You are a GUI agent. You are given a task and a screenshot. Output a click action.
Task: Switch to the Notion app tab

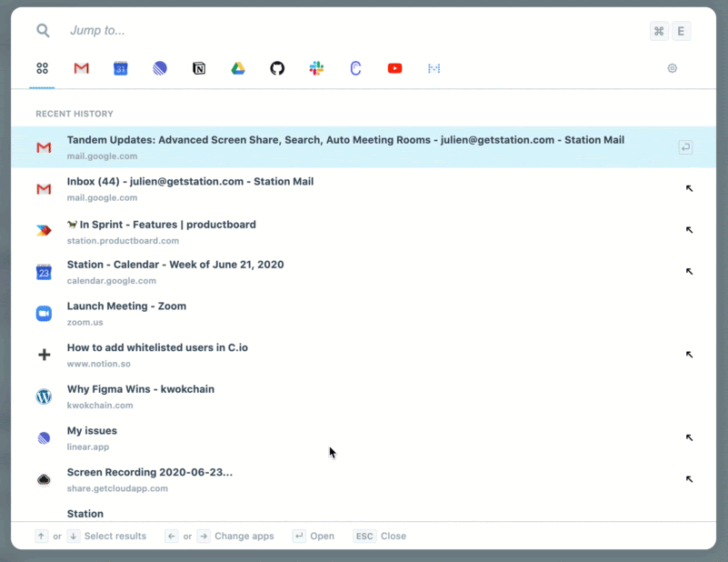point(199,69)
